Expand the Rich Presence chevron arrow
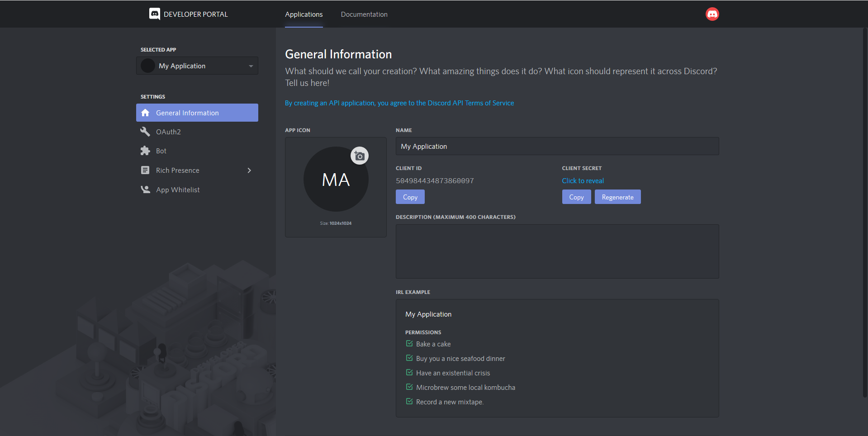This screenshot has height=436, width=868. click(x=249, y=171)
